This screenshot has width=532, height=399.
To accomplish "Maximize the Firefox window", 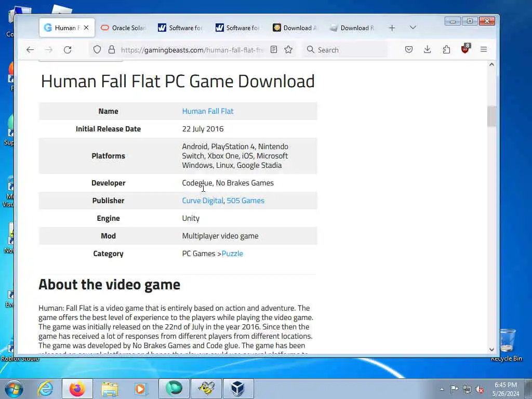I will (x=470, y=21).
